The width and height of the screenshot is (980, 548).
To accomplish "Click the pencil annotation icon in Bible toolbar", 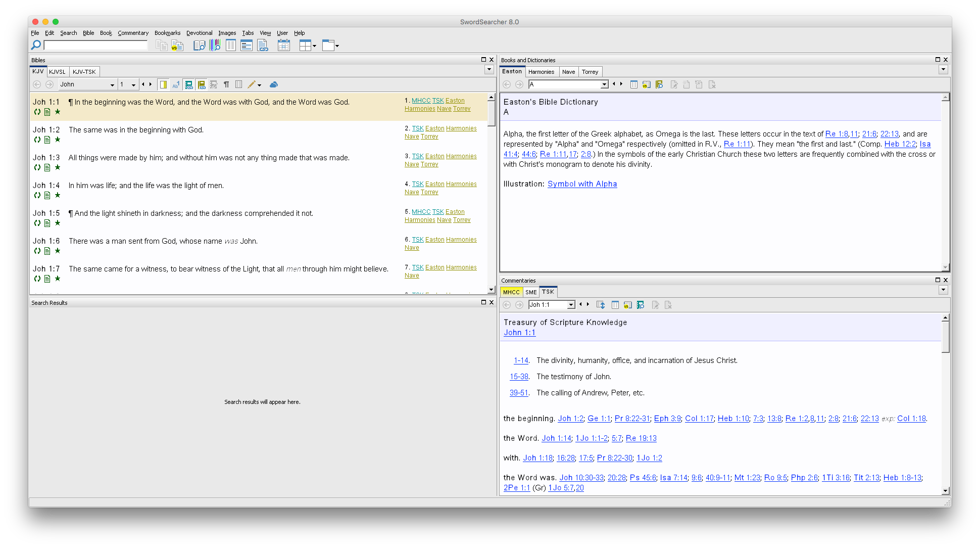I will pos(251,84).
